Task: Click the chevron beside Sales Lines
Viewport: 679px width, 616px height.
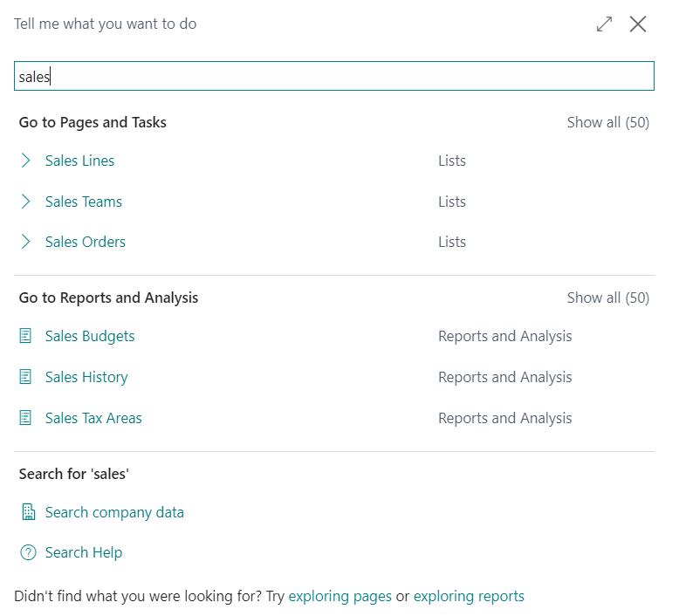Action: point(25,161)
